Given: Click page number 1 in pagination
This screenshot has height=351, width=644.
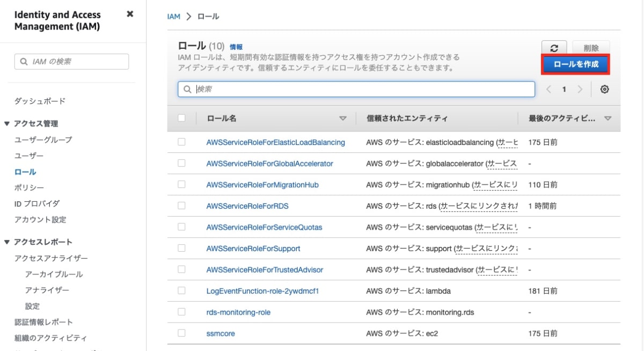Looking at the screenshot, I should [x=564, y=90].
